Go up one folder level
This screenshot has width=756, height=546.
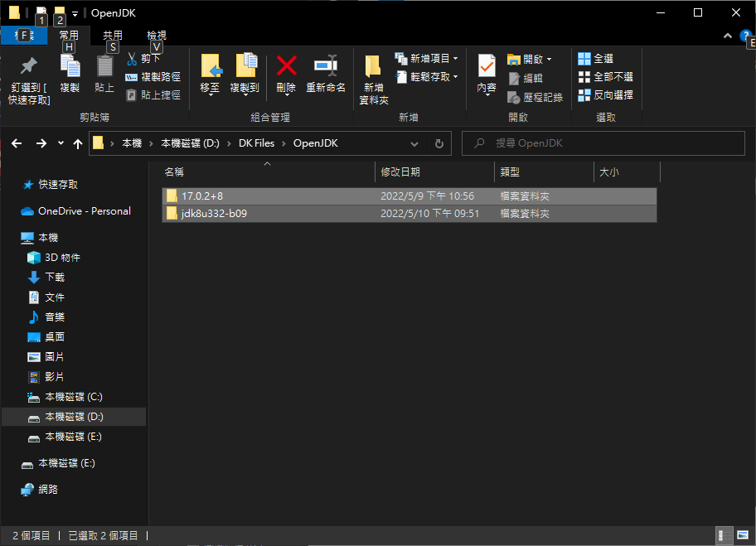click(78, 143)
